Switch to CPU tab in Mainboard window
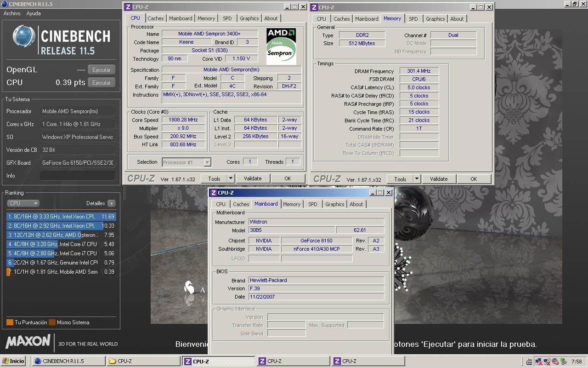The height and width of the screenshot is (368, 588). point(220,204)
